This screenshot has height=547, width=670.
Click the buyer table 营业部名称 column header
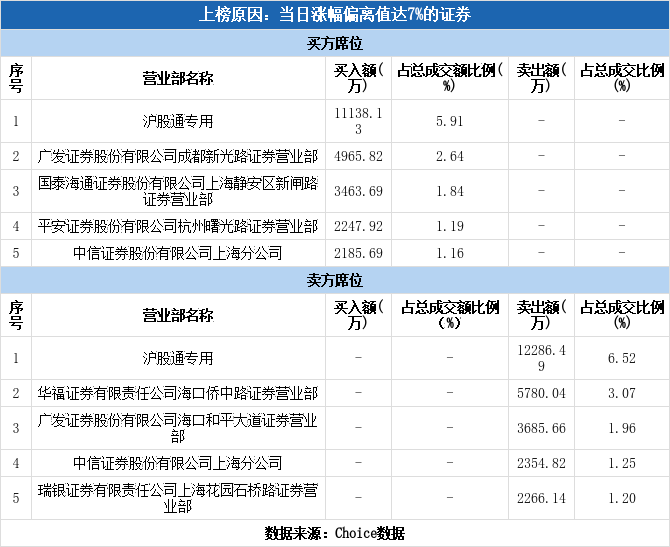178,78
